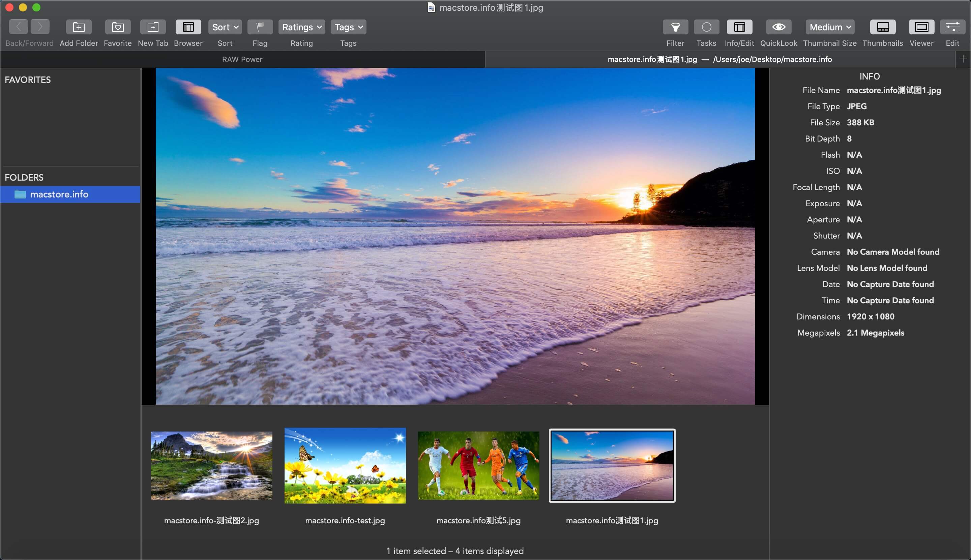Select the RAW Power tab
This screenshot has width=971, height=560.
coord(242,59)
